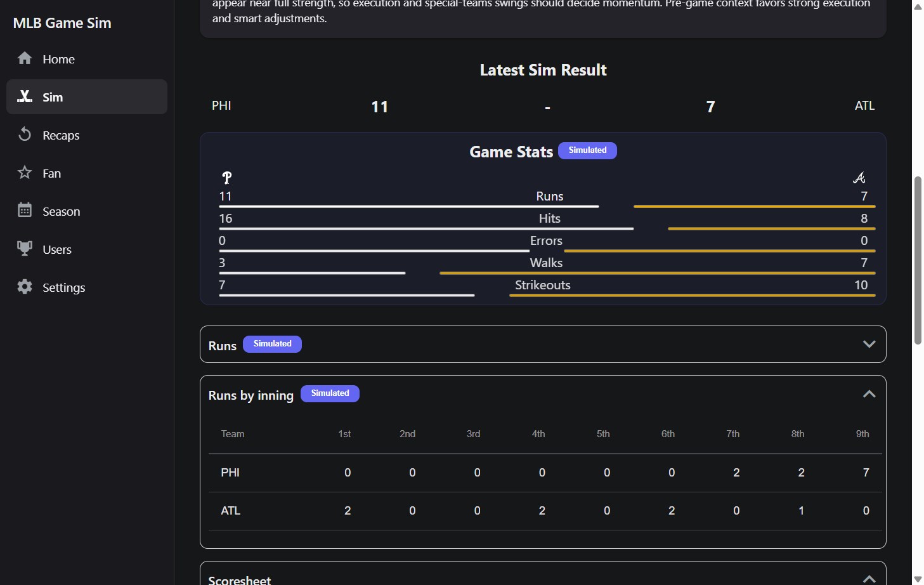Navigate to Users page
The height and width of the screenshot is (585, 924).
point(87,249)
